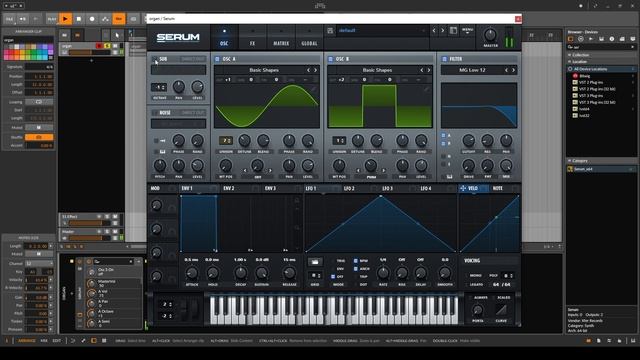Screen dimensions: 640x360
Task: Toggle the LFO ANCH checkbox
Action: 356,269
